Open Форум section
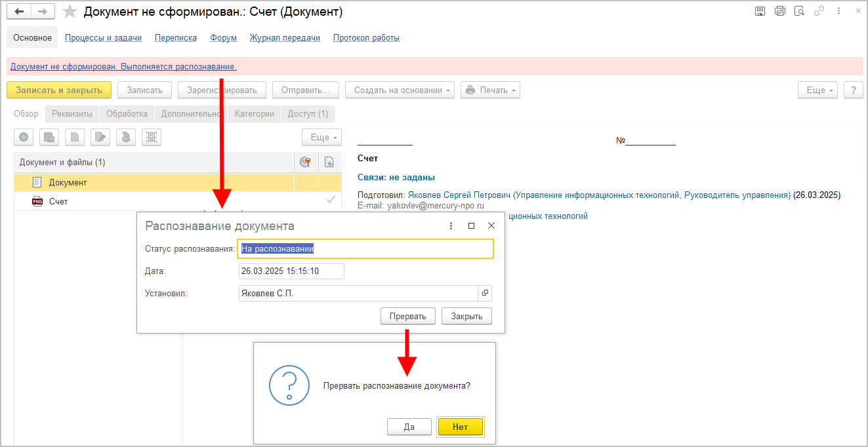Screen dimensions: 868x447 coord(223,37)
